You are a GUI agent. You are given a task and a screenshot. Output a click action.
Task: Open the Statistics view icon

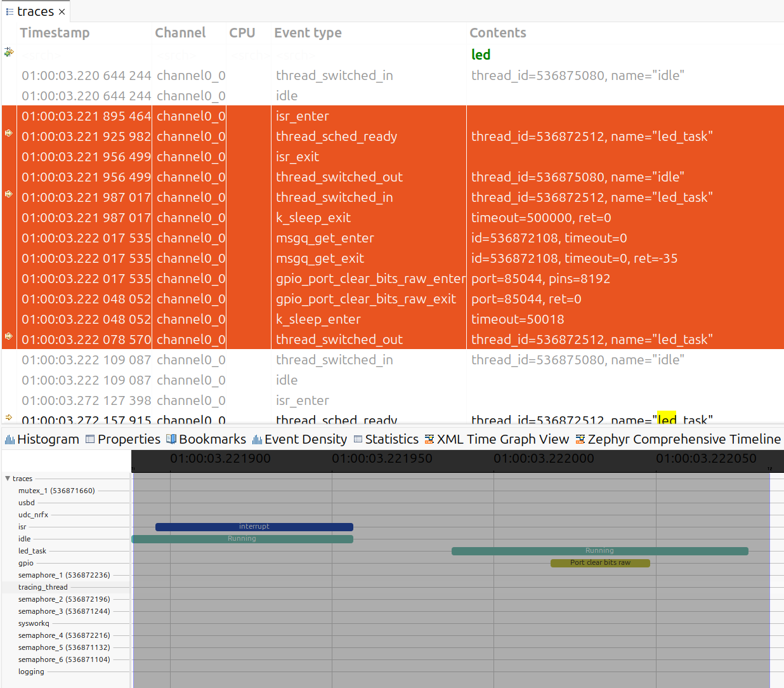[x=356, y=439]
